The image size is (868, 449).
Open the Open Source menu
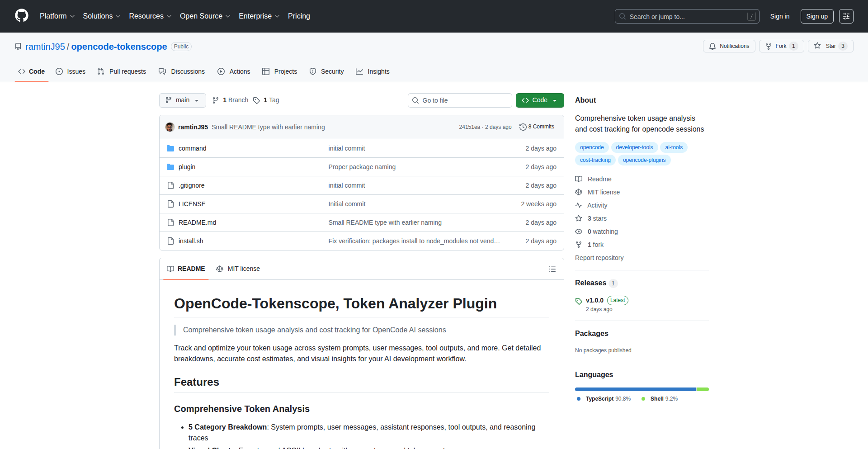click(x=204, y=16)
